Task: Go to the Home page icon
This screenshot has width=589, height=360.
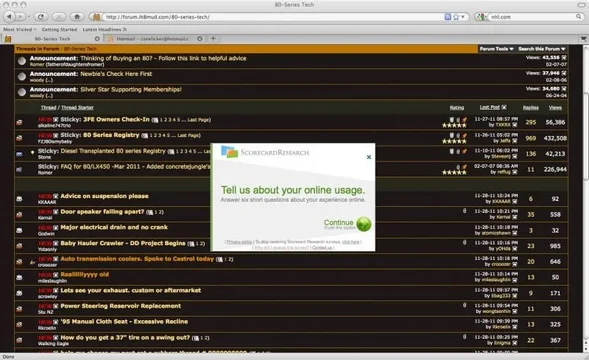Action: click(x=77, y=17)
